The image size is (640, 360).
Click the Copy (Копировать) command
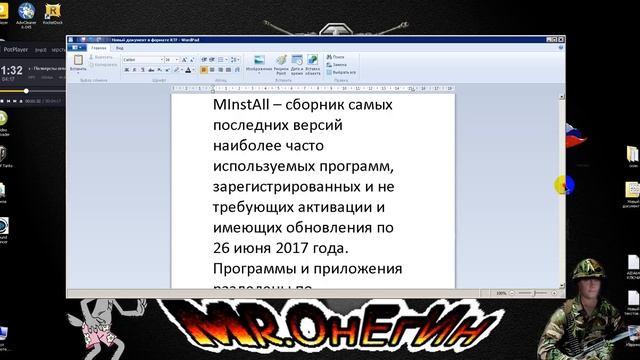tap(103, 65)
